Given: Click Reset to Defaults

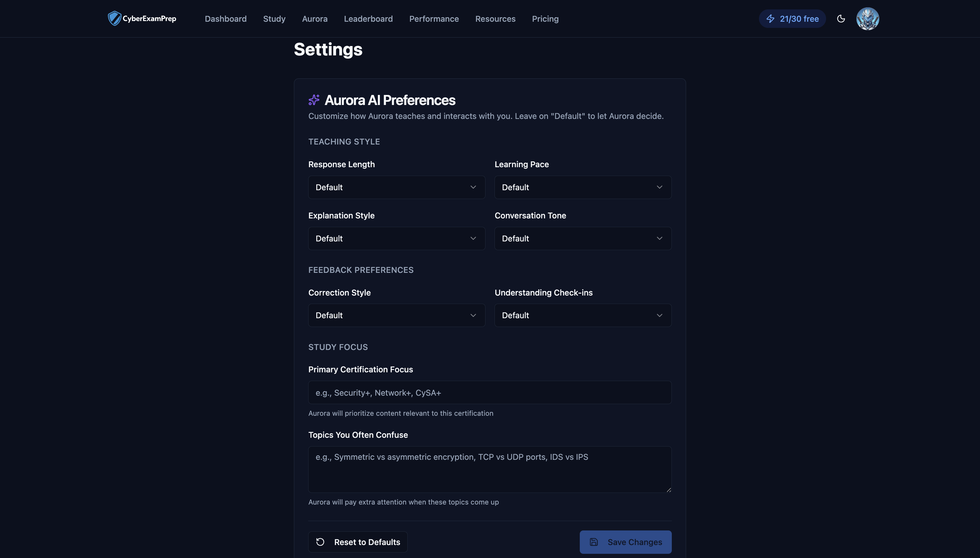Looking at the screenshot, I should click(x=357, y=542).
